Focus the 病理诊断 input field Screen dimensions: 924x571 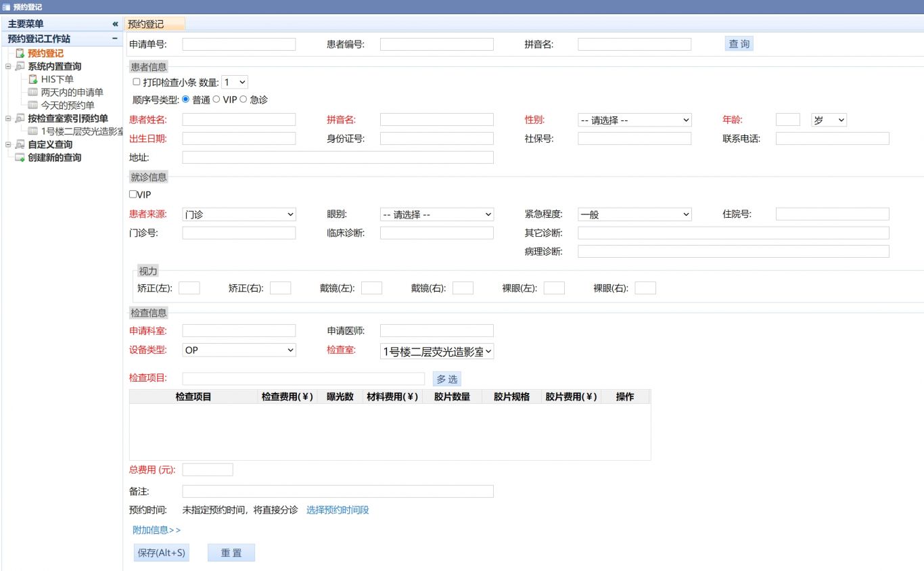pos(733,252)
